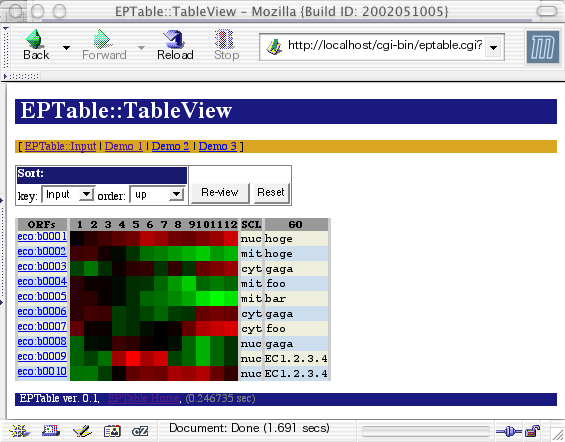The image size is (565, 442).
Task: Click the GO column header
Action: (x=296, y=224)
